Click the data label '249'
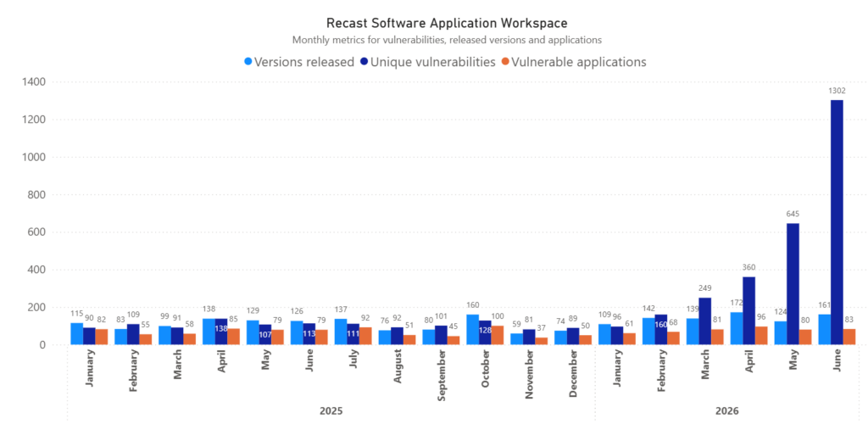The width and height of the screenshot is (868, 424). pos(704,287)
